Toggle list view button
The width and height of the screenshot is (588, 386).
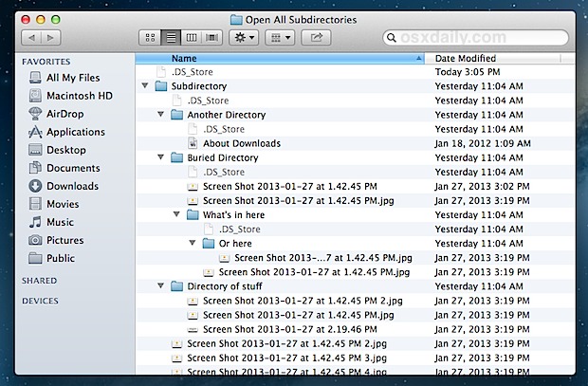click(x=171, y=37)
